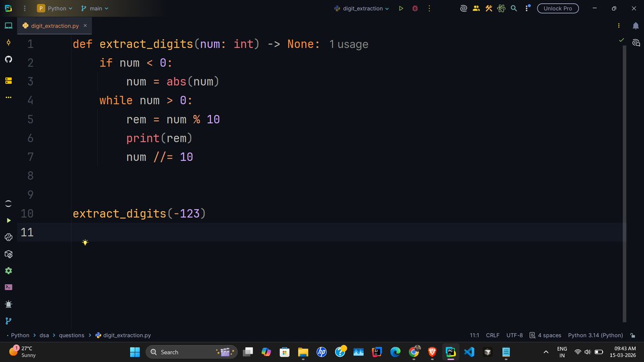Click the Unlock Pro button
This screenshot has width=644, height=362.
click(x=558, y=9)
